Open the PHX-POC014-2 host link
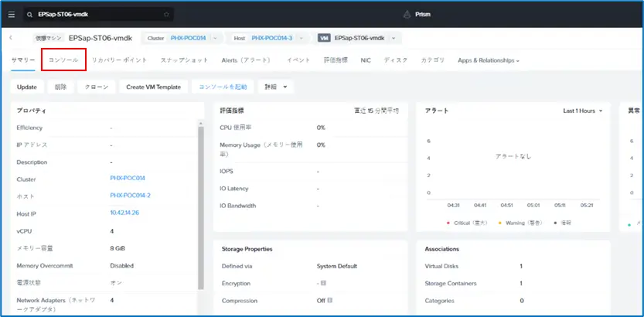The image size is (644, 317). [x=130, y=196]
